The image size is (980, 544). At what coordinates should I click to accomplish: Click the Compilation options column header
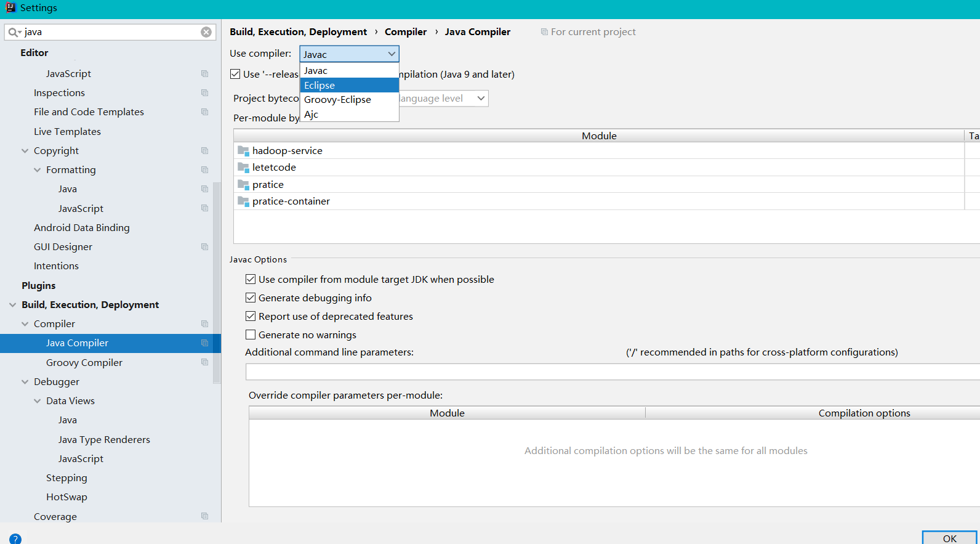(x=864, y=413)
